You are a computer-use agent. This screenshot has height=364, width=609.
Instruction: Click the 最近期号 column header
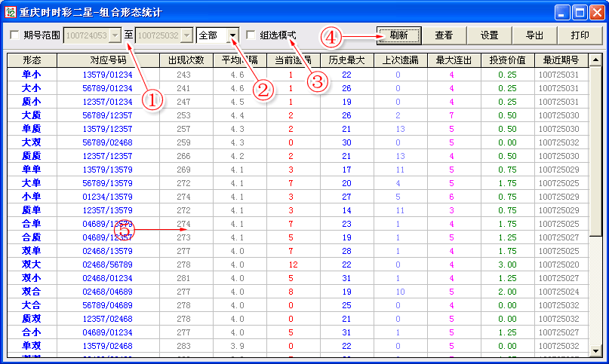tap(560, 60)
